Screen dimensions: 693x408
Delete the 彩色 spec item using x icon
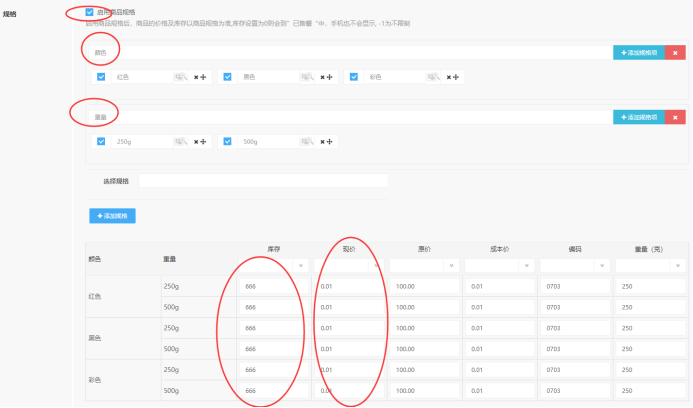(448, 77)
